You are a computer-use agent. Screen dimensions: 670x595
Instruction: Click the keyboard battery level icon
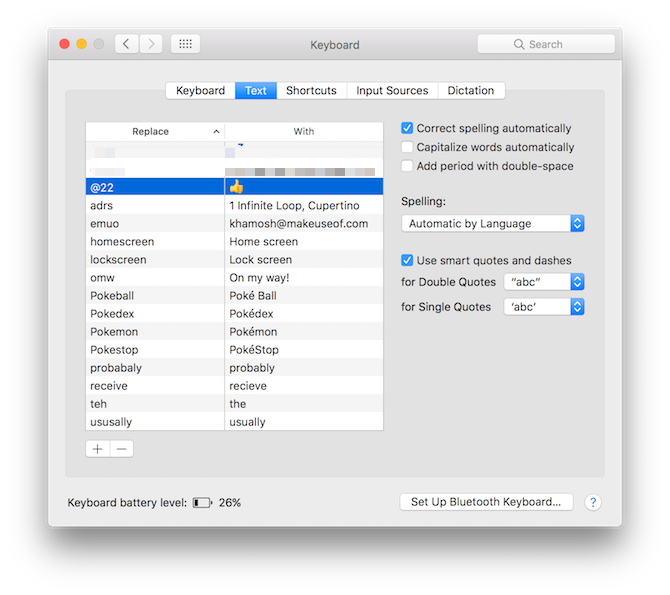202,503
